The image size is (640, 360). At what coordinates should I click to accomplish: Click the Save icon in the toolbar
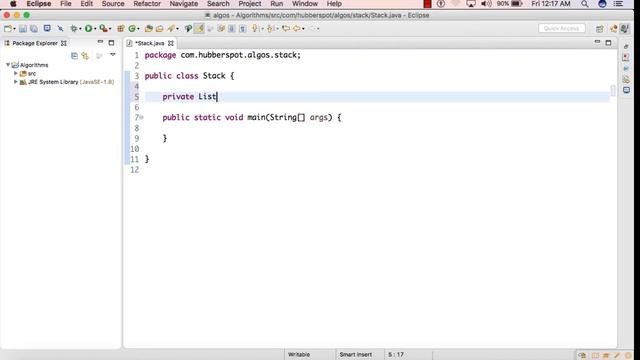(23, 29)
